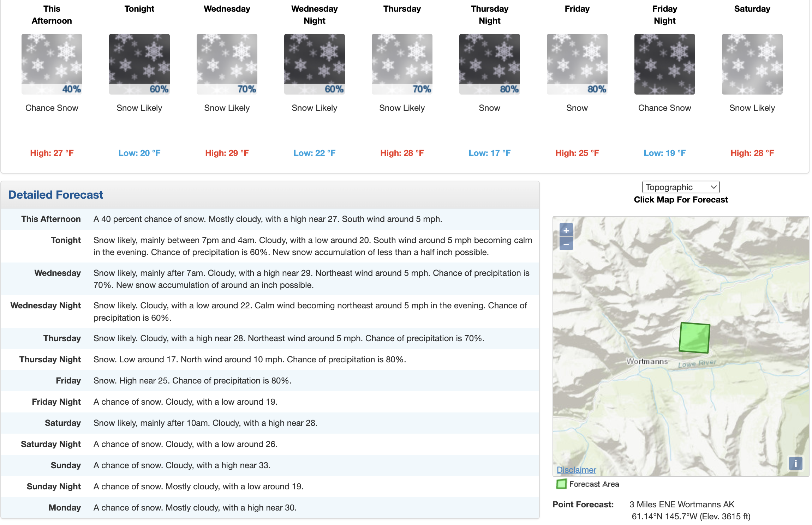Click the 'Monday' detailed forecast row label
Image resolution: width=812 pixels, height=525 pixels.
(65, 508)
